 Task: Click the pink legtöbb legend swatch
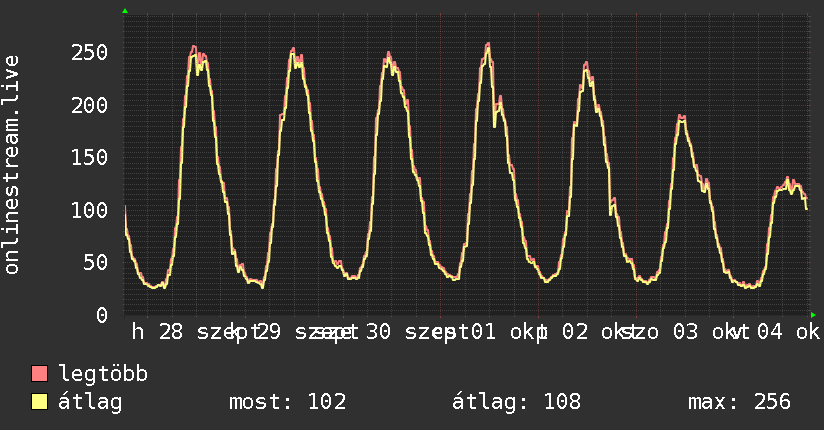tap(39, 373)
